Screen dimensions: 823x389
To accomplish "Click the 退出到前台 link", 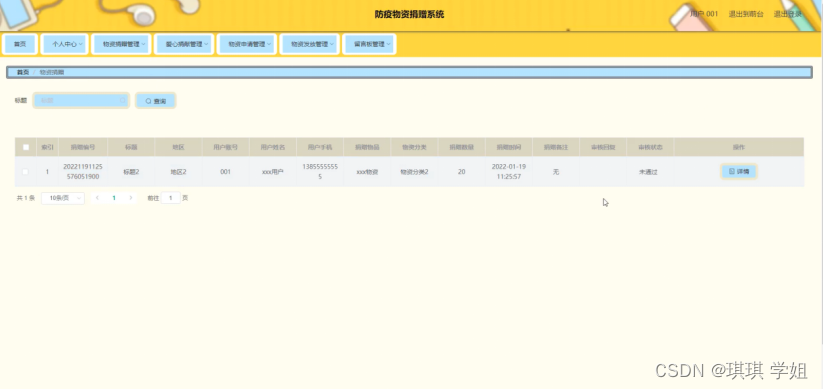I will pos(746,14).
